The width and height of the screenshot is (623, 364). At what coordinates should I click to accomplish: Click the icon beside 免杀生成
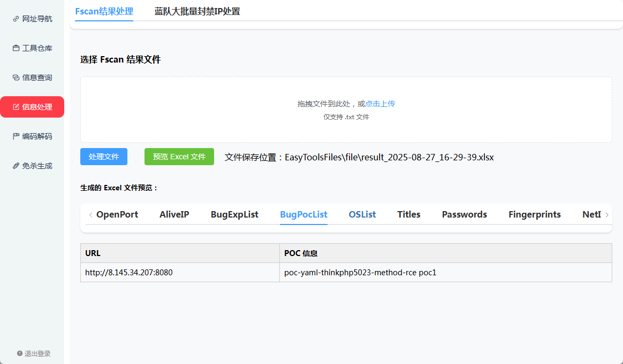tap(16, 166)
